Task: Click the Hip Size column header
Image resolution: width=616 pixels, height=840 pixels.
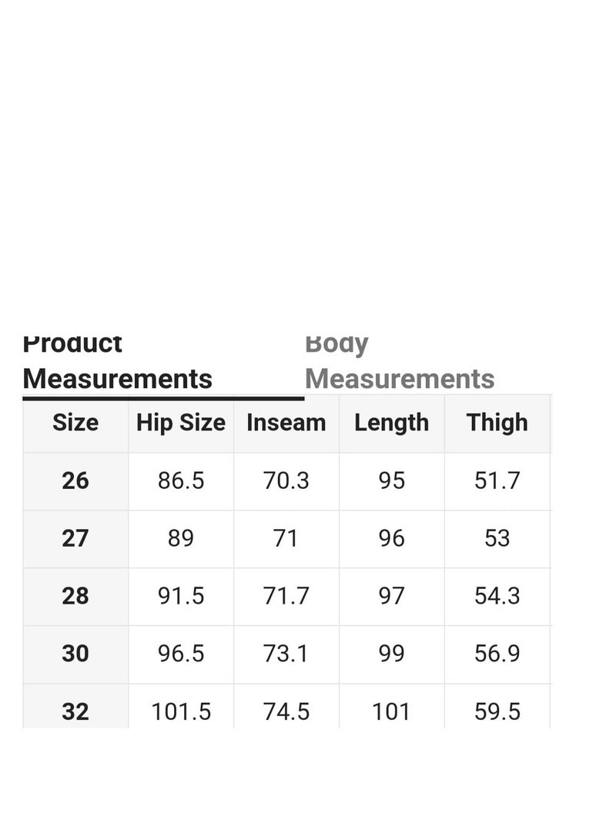Action: tap(181, 423)
